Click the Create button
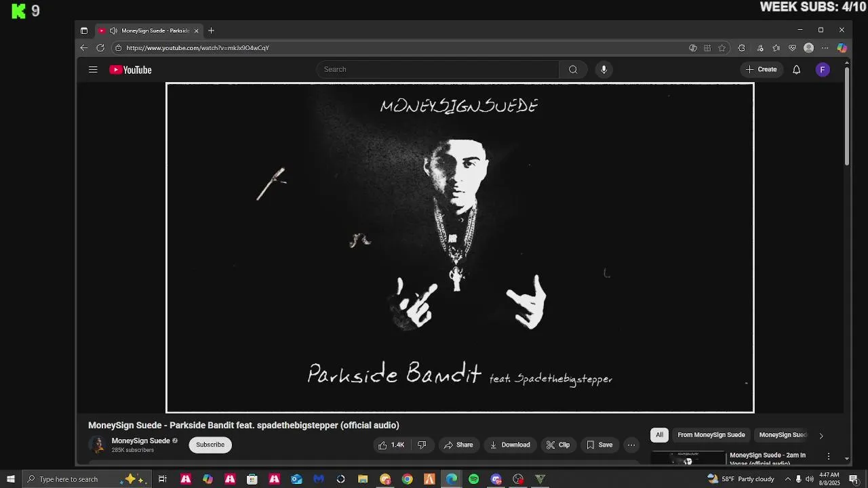 [762, 69]
